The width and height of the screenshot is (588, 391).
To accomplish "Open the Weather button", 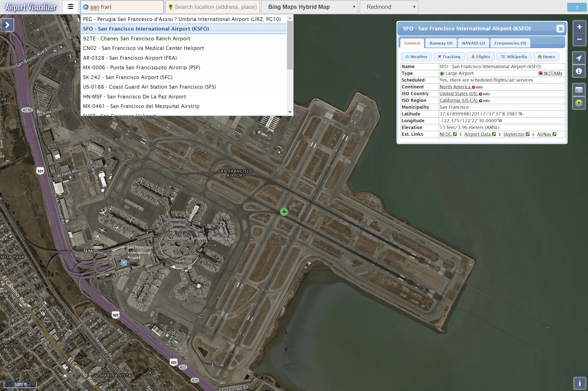I will pyautogui.click(x=416, y=57).
